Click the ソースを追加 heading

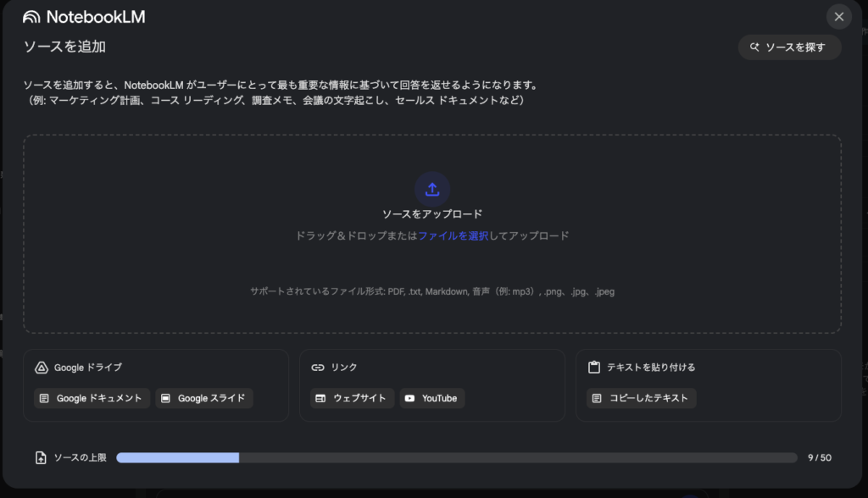tap(64, 47)
